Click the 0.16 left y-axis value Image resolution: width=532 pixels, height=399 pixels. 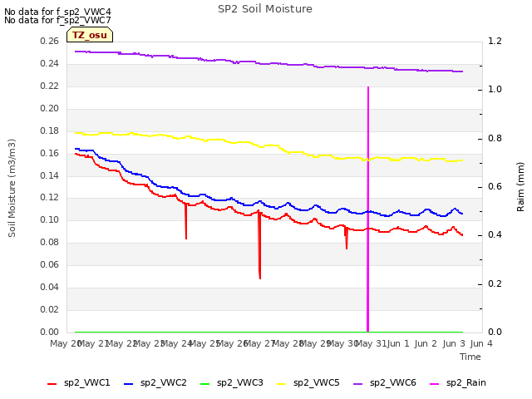pos(50,153)
